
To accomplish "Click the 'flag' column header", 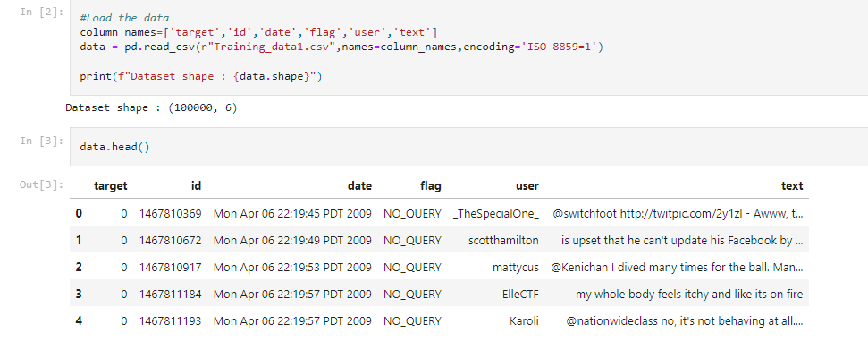I will pyautogui.click(x=430, y=186).
